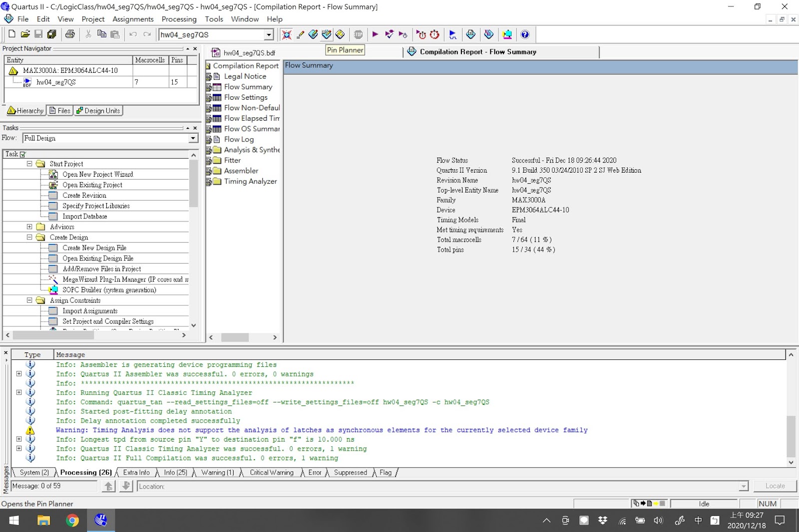799x532 pixels.
Task: Click the MegaWizard Plug-In Manager task icon
Action: coord(53,279)
